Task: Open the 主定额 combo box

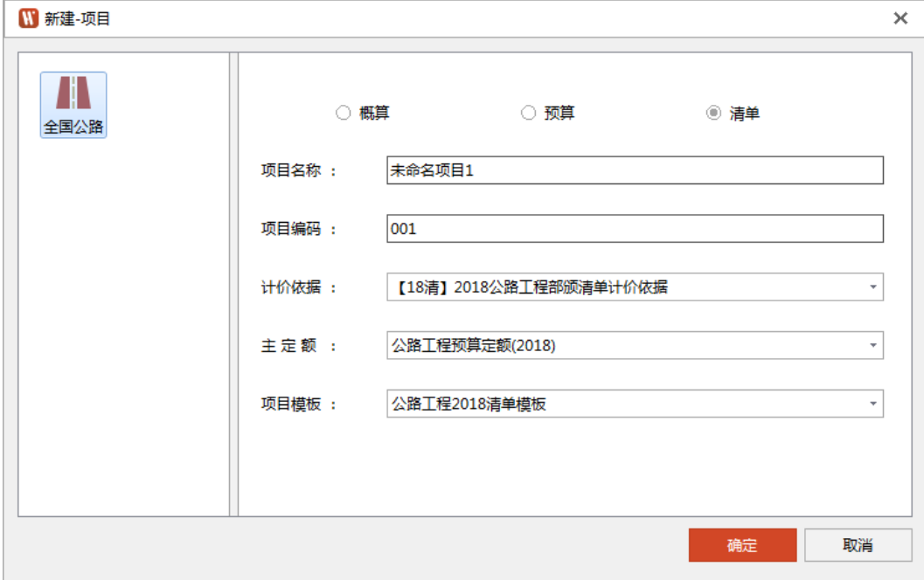Action: point(872,345)
